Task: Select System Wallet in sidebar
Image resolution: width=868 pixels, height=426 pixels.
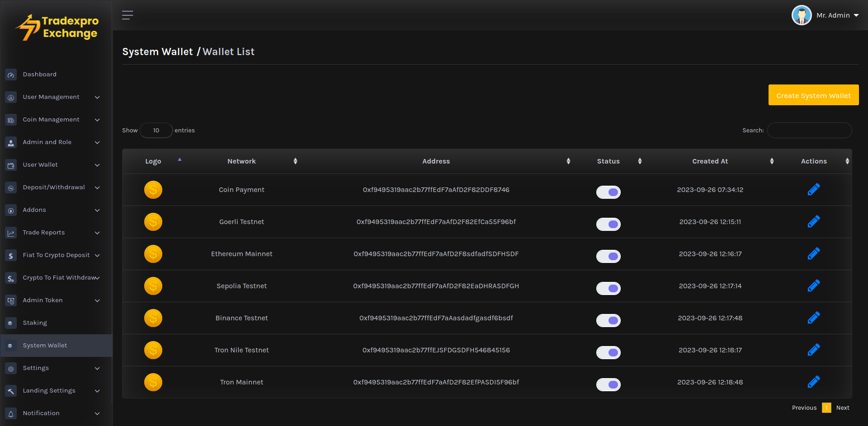Action: pos(45,346)
